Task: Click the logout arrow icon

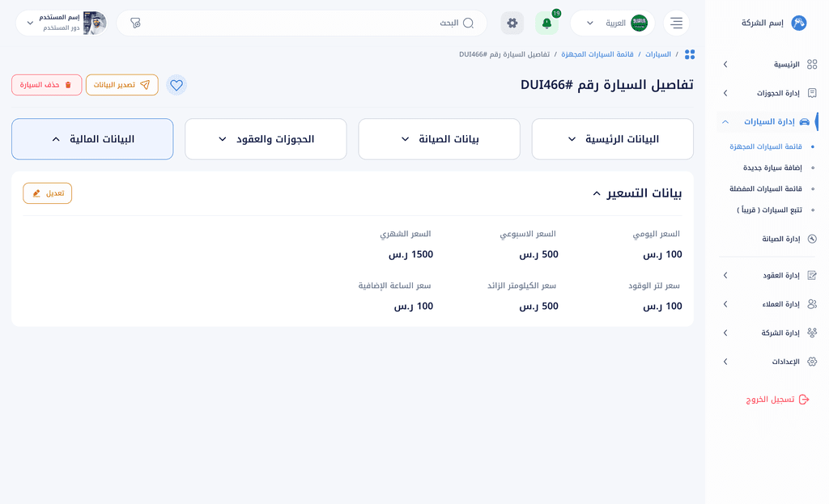Action: tap(804, 400)
